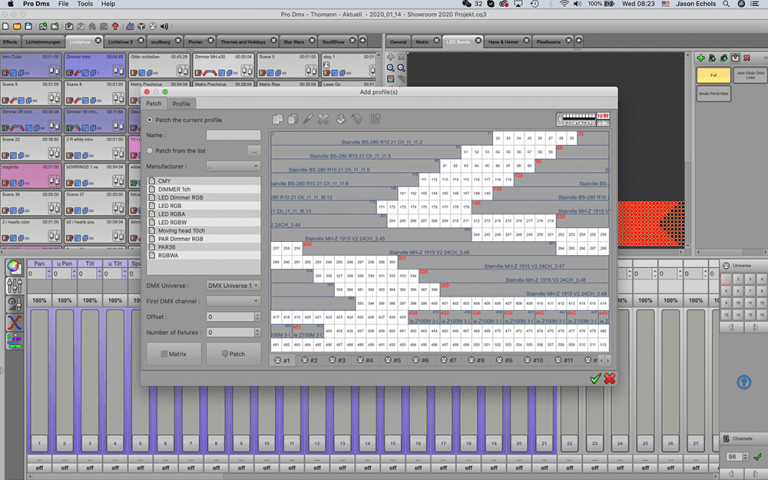This screenshot has height=480, width=768.
Task: Click the Patch button
Action: (233, 353)
